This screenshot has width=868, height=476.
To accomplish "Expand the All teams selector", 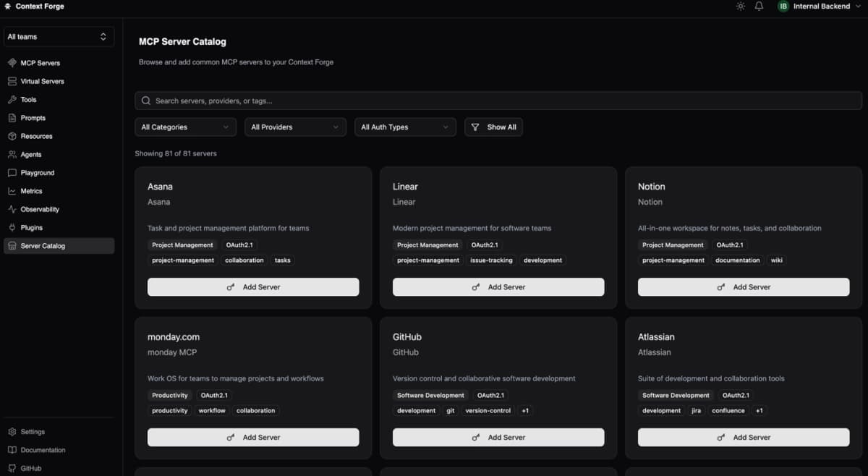I will tap(59, 36).
